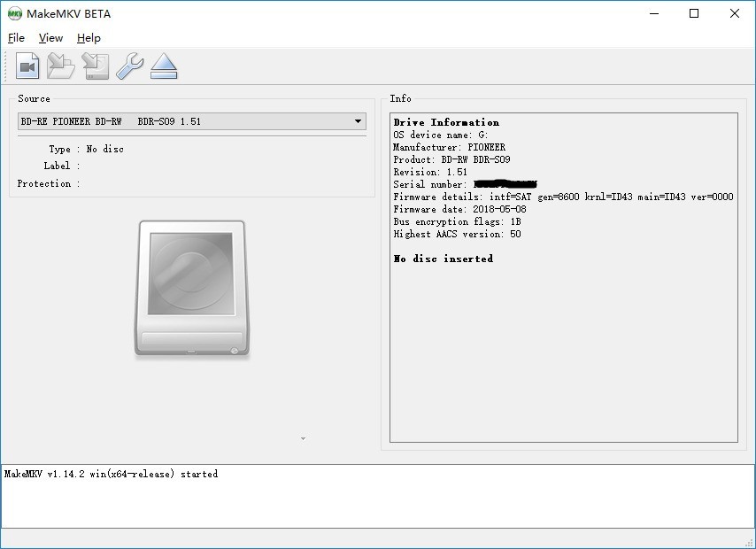Click the MakeMKV title bar logo

tap(15, 13)
